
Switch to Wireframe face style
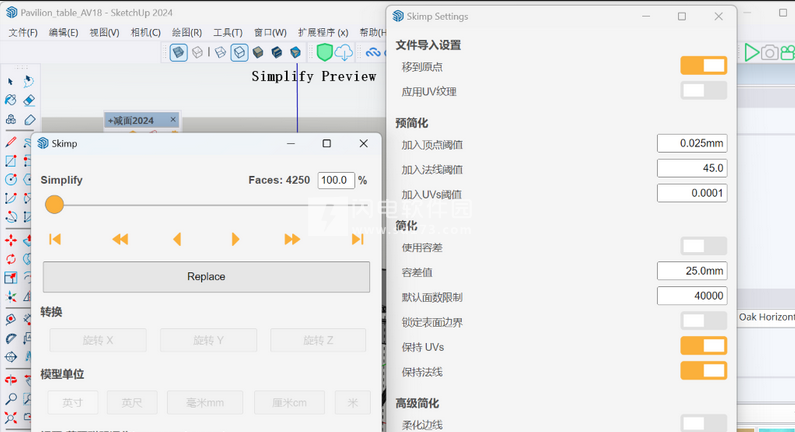(220, 52)
